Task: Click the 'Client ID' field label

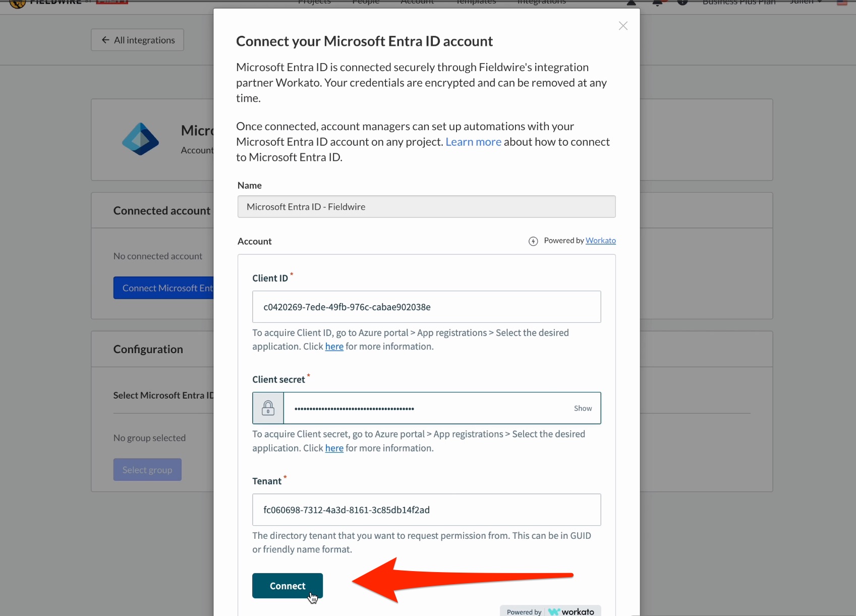Action: click(270, 278)
